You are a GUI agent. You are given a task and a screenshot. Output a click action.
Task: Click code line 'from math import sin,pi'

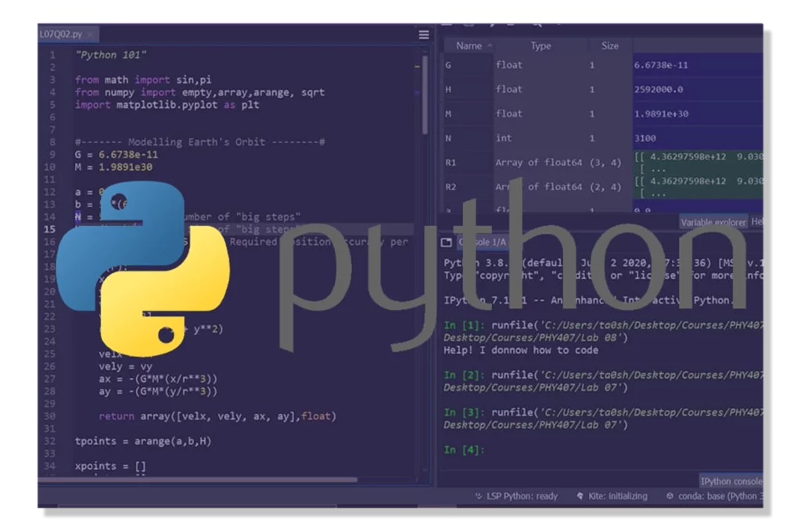click(x=143, y=81)
